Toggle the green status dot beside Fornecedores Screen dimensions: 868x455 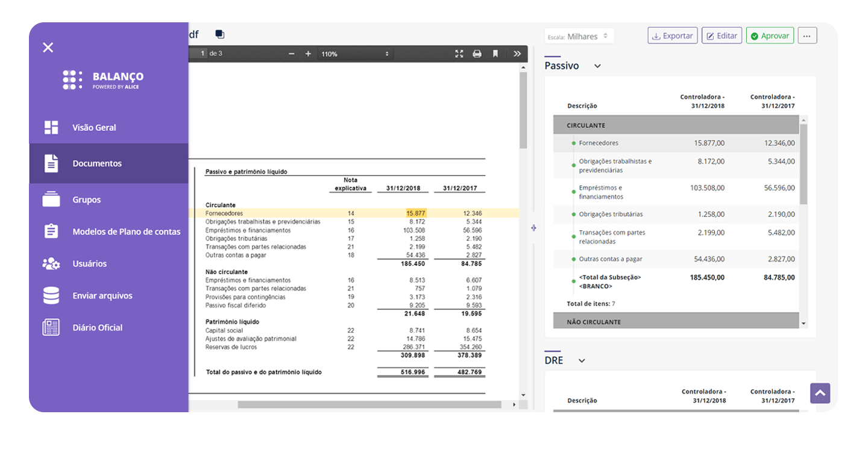pyautogui.click(x=573, y=143)
